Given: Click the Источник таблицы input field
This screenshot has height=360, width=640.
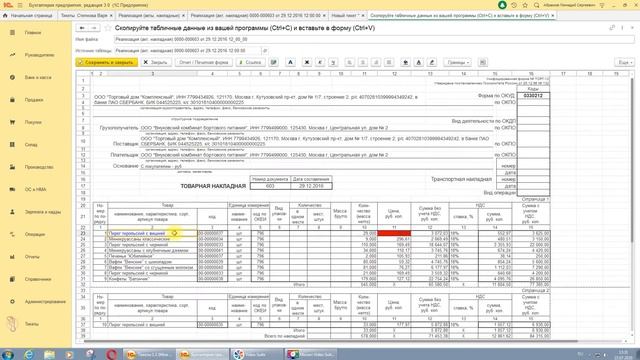Looking at the screenshot, I should point(187,51).
